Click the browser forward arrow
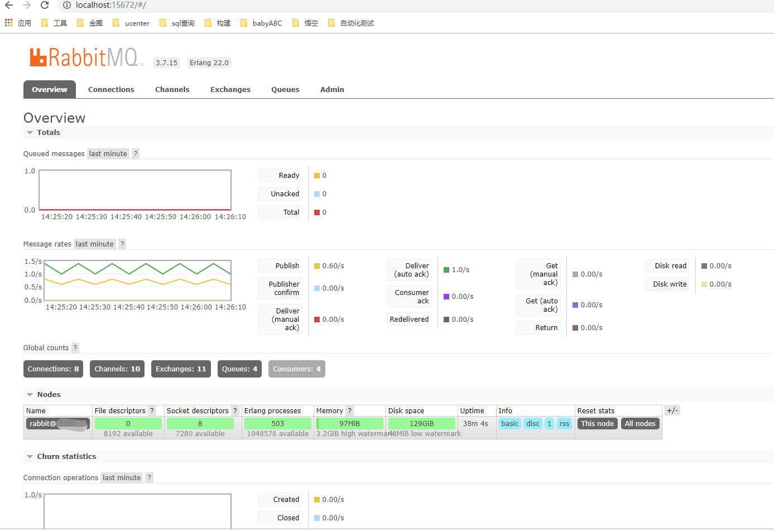 click(27, 5)
